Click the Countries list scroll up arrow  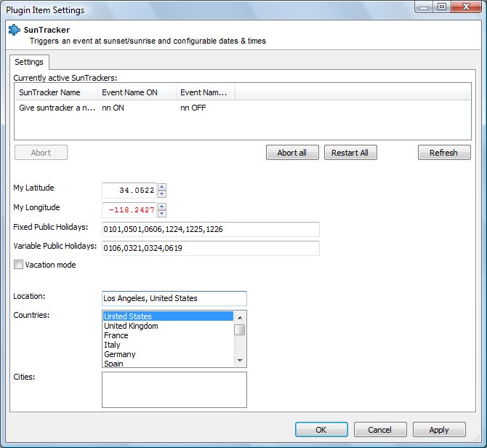point(240,318)
